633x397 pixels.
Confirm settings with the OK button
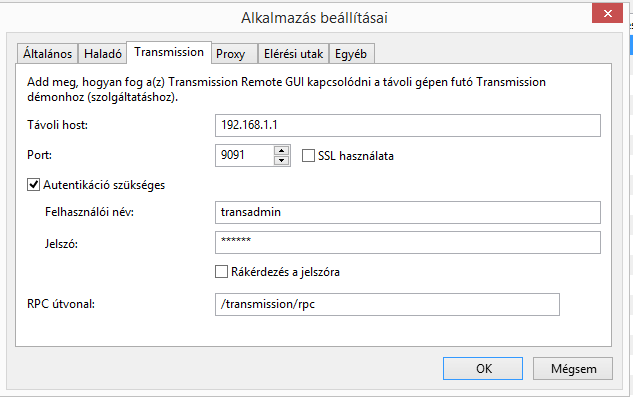[x=483, y=368]
